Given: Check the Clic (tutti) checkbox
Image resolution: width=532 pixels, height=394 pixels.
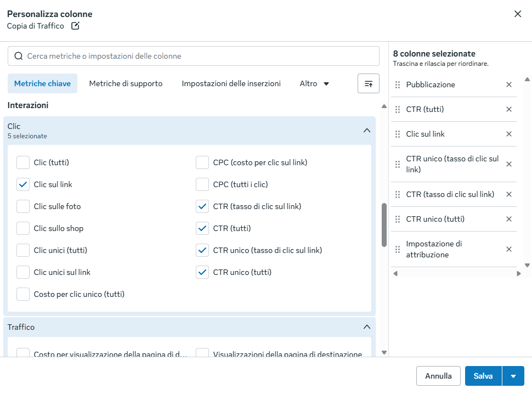Looking at the screenshot, I should [x=23, y=162].
